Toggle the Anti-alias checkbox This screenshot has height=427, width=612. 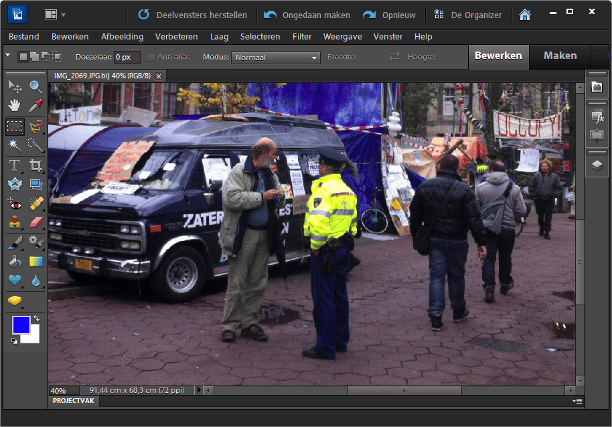[151, 57]
